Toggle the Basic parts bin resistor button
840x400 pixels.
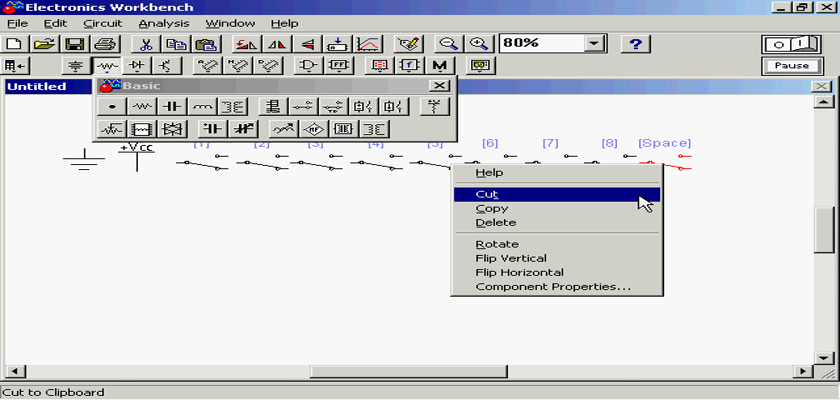pyautogui.click(x=107, y=66)
